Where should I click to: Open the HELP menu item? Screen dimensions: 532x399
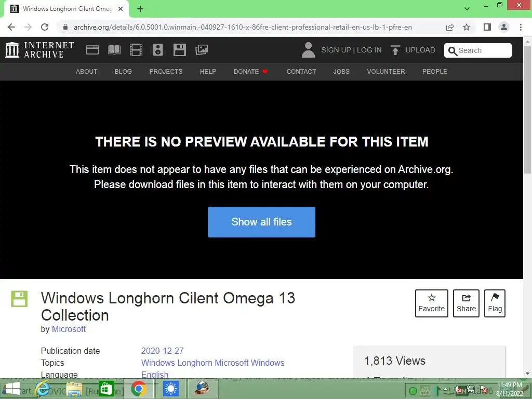(208, 72)
